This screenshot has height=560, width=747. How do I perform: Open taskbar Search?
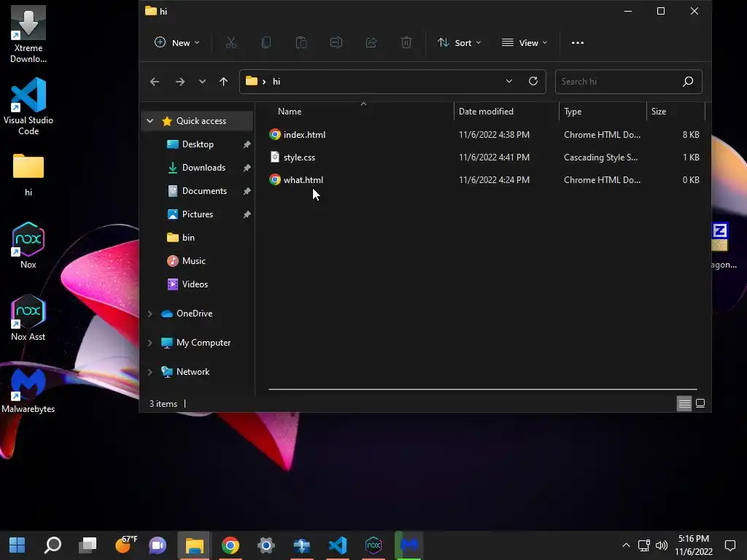point(53,545)
